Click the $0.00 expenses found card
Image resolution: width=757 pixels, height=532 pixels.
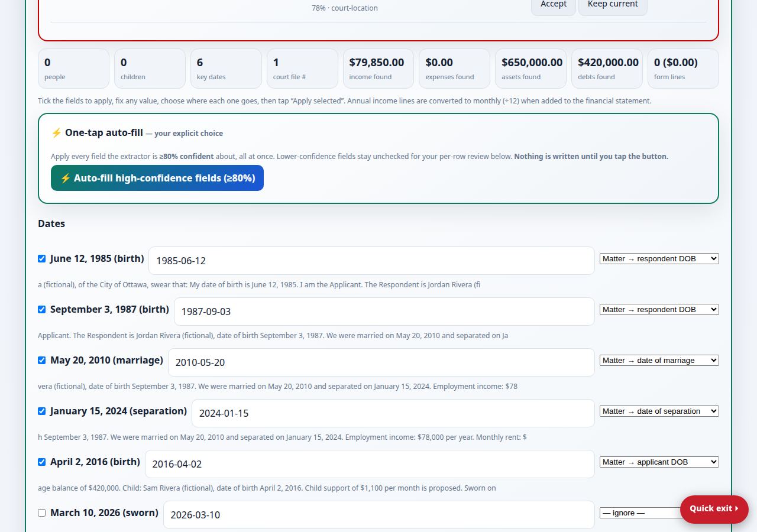click(455, 69)
